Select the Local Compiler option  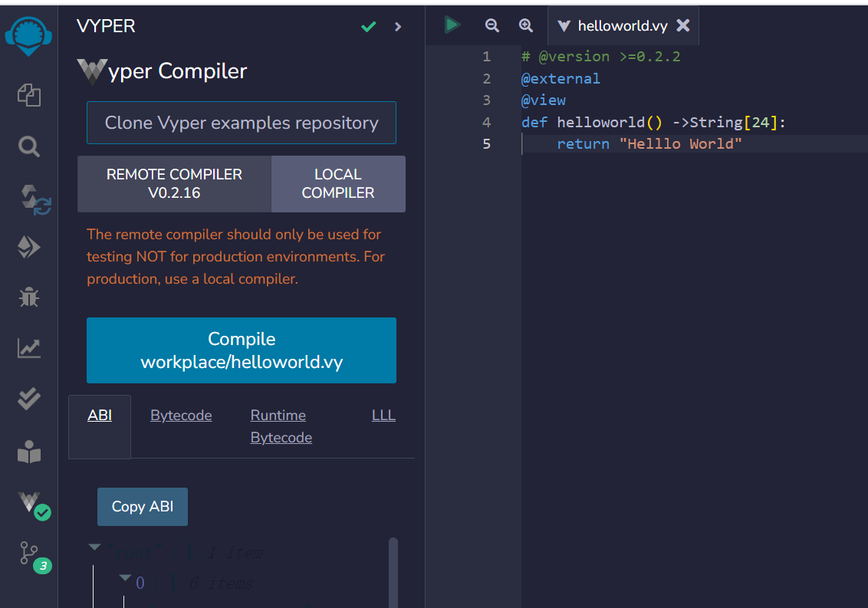point(338,184)
